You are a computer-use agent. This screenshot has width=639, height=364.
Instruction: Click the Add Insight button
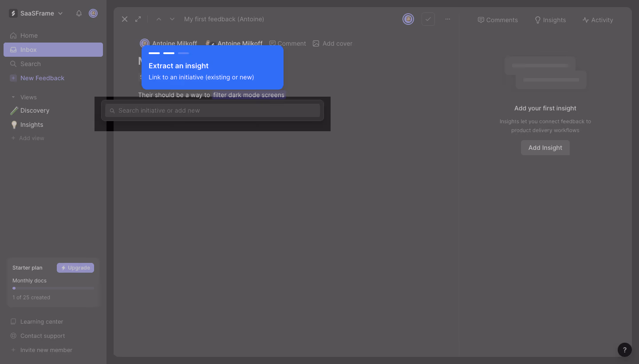tap(545, 148)
